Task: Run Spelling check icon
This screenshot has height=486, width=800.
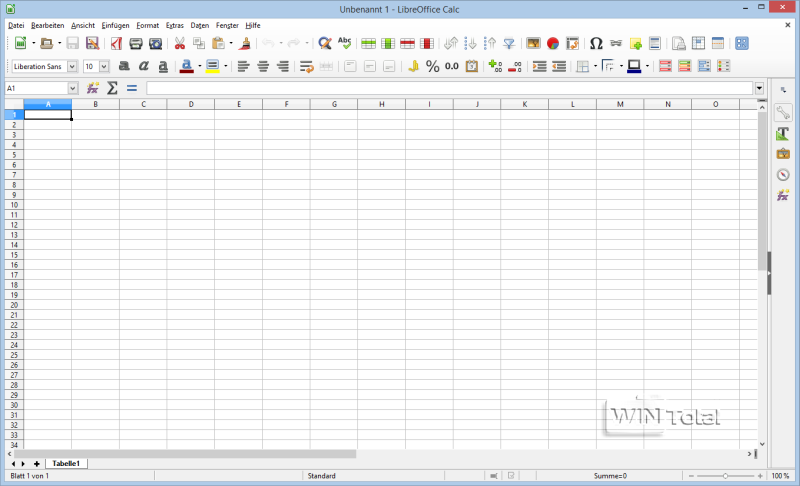Action: (345, 43)
